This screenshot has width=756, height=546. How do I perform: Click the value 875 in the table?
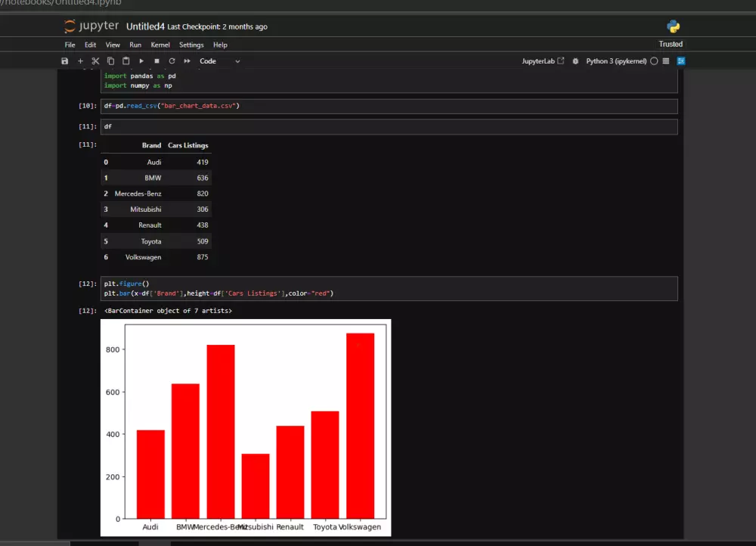coord(203,257)
